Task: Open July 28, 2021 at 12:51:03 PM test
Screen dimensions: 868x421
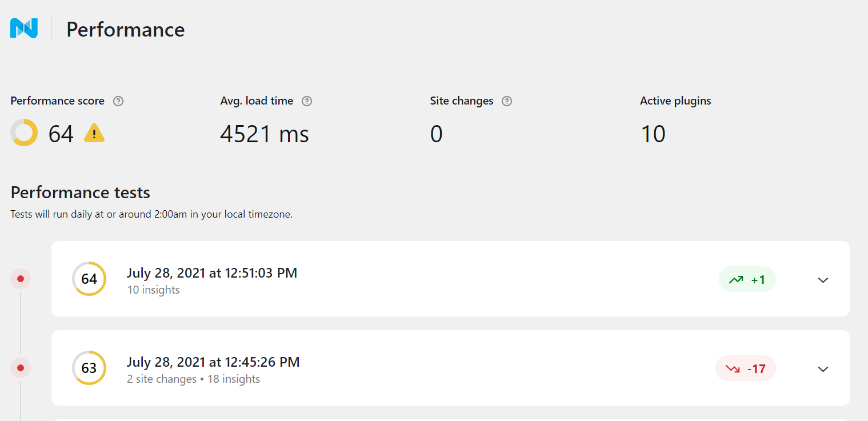Action: (211, 273)
